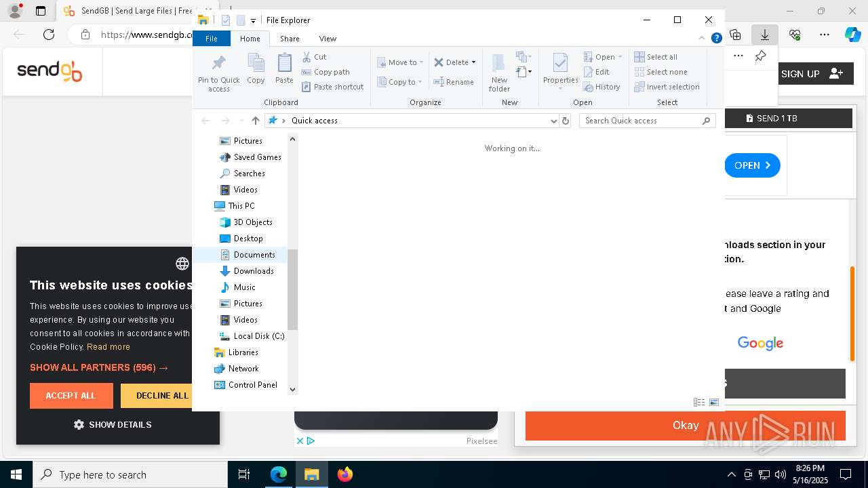
Task: Select Searches in navigation pane
Action: click(x=249, y=174)
